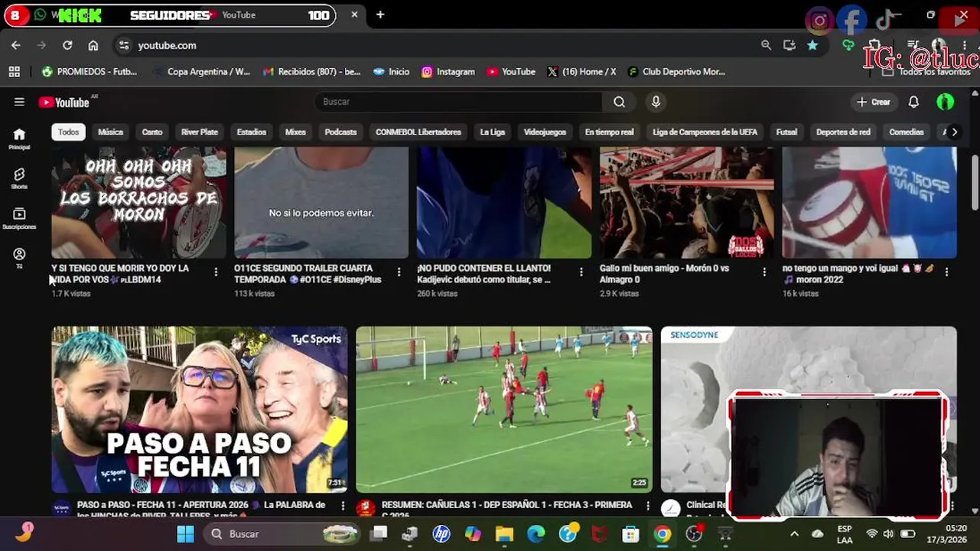Open the browser zoom magnifier icon

[x=766, y=45]
